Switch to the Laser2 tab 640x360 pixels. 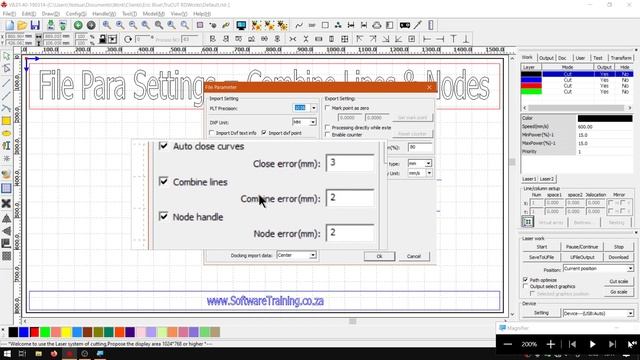(x=547, y=179)
